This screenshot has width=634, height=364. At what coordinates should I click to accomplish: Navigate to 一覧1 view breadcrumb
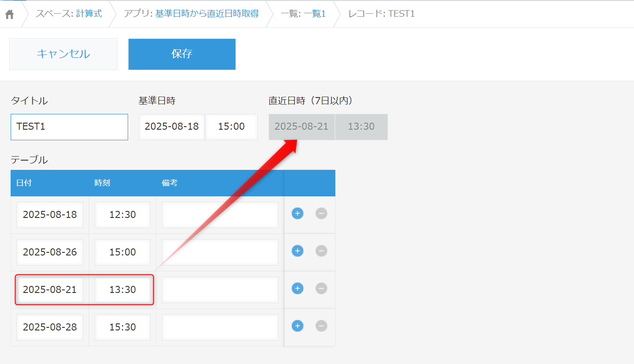315,14
